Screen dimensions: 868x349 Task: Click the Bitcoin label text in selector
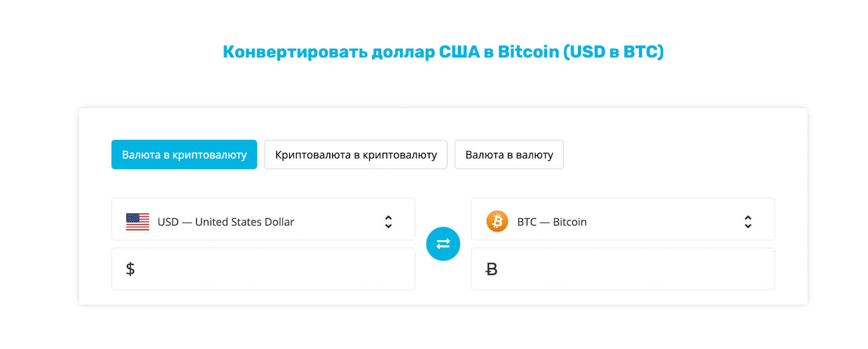coord(570,222)
